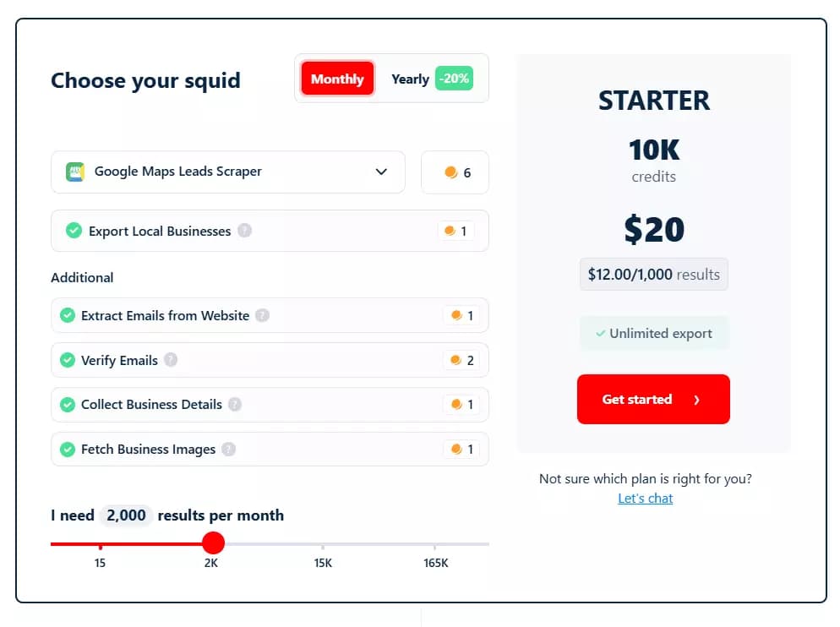Open the help tooltip for Export Local Businesses
Image resolution: width=840 pixels, height=627 pixels.
tap(243, 231)
